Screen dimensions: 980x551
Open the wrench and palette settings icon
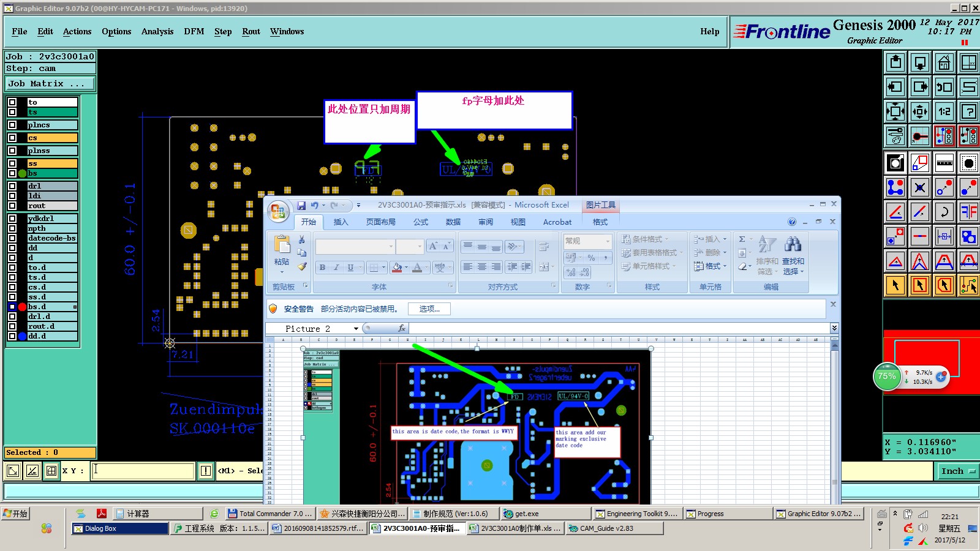tap(895, 136)
